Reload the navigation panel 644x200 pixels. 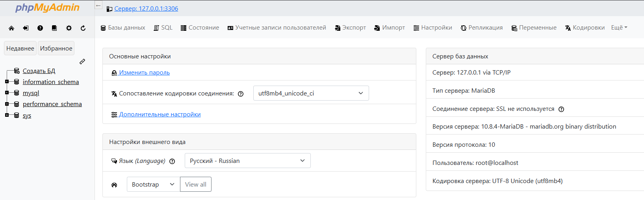[x=83, y=28]
